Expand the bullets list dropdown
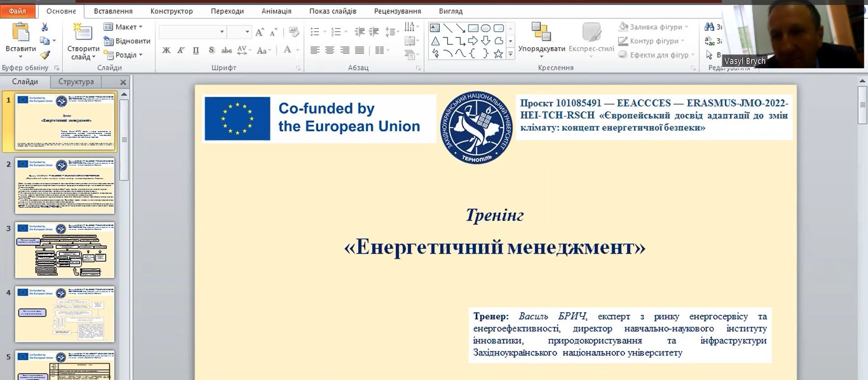 click(x=325, y=32)
